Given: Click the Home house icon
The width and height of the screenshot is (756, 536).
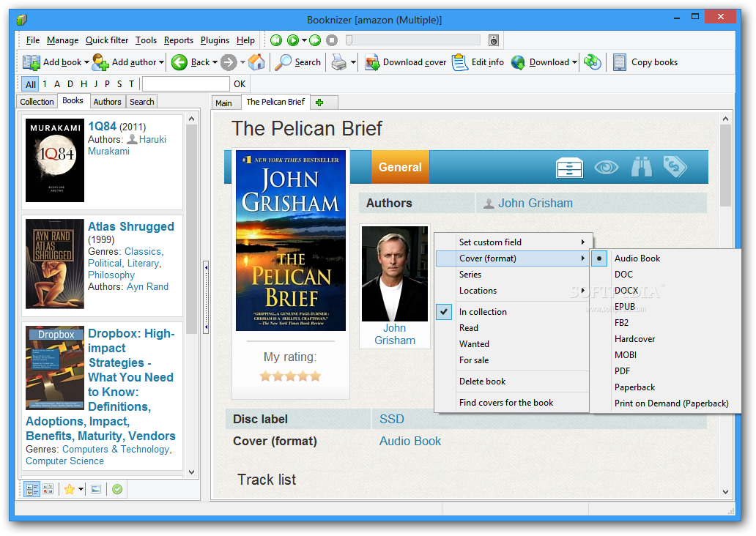Looking at the screenshot, I should pyautogui.click(x=256, y=62).
